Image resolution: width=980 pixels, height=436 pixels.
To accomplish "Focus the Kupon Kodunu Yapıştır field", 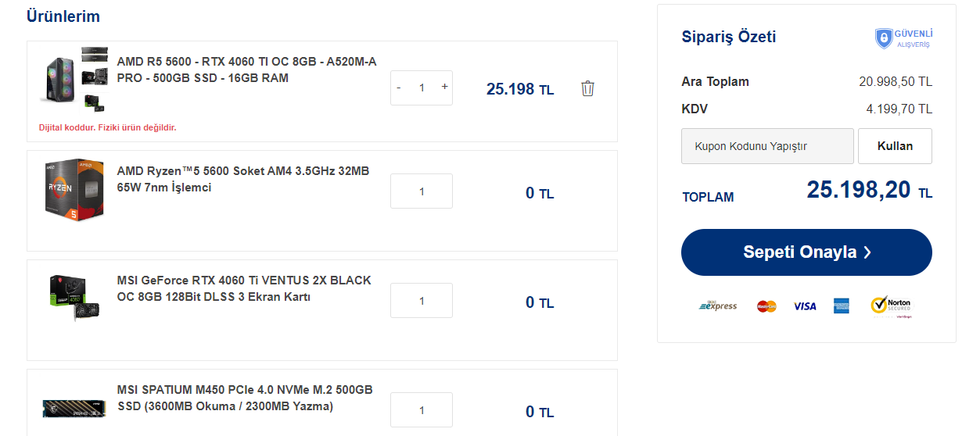I will click(767, 146).
